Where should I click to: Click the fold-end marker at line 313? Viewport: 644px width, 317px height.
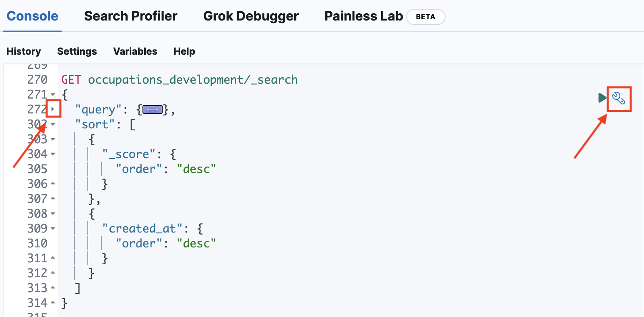tap(53, 288)
